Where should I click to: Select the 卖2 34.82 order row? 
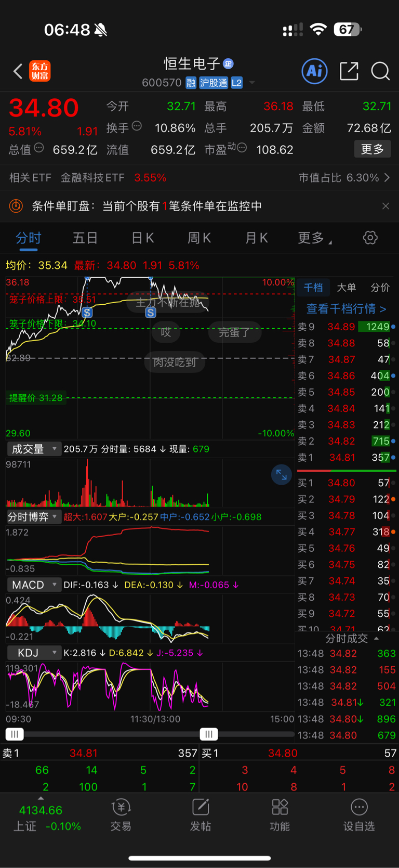tap(347, 441)
